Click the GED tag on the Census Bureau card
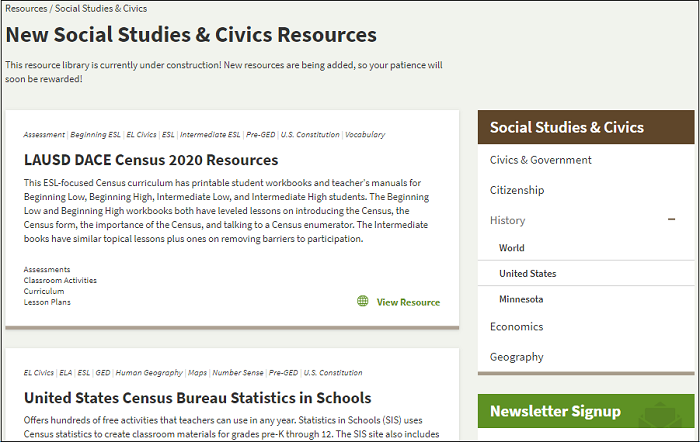 103,372
